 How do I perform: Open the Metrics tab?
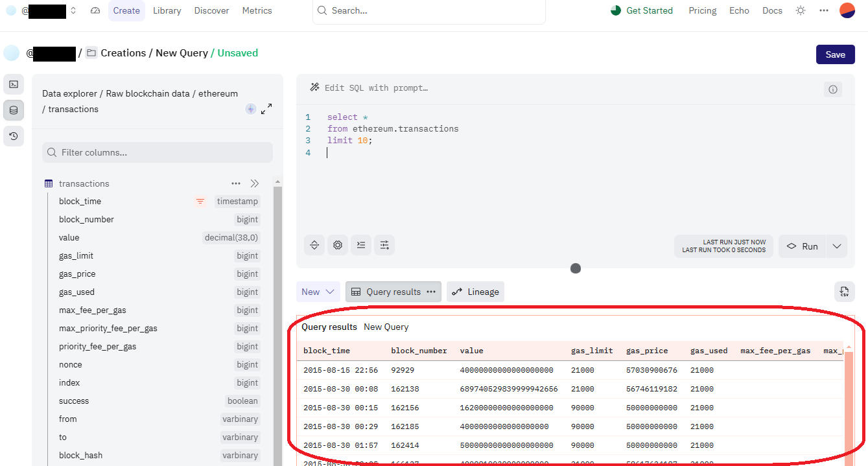pyautogui.click(x=257, y=10)
